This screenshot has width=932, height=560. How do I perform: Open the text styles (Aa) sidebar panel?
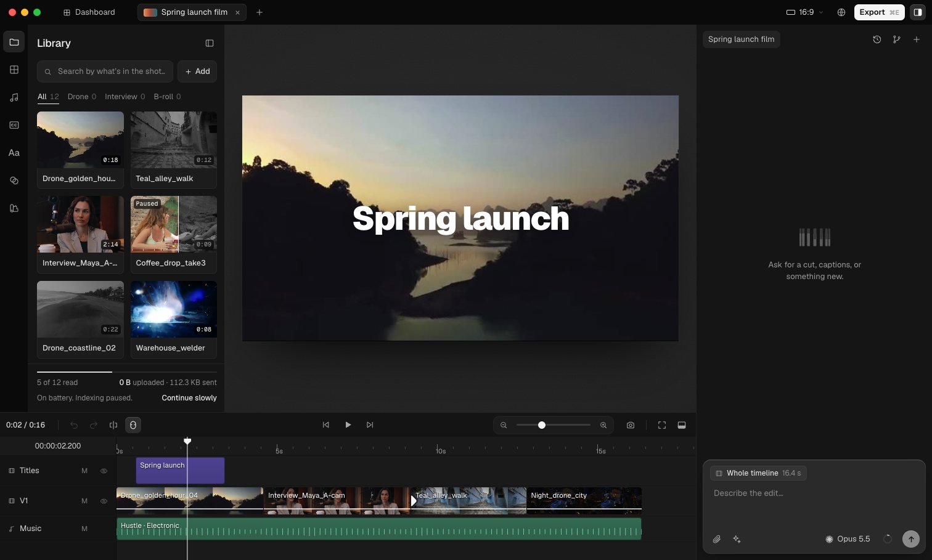[x=14, y=153]
